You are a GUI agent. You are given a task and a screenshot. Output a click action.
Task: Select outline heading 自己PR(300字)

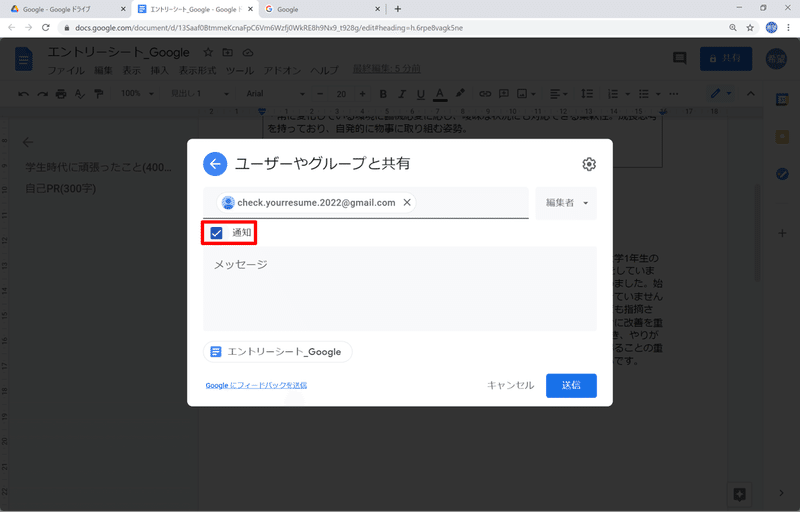61,189
